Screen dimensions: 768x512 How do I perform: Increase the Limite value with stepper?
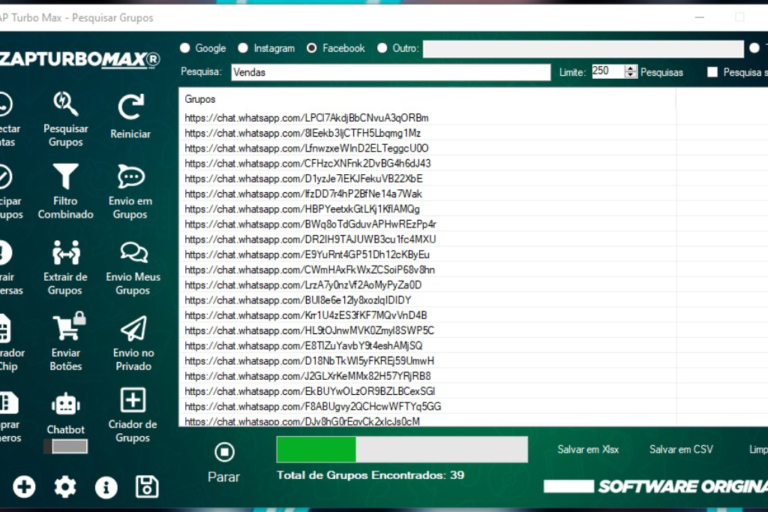(631, 68)
